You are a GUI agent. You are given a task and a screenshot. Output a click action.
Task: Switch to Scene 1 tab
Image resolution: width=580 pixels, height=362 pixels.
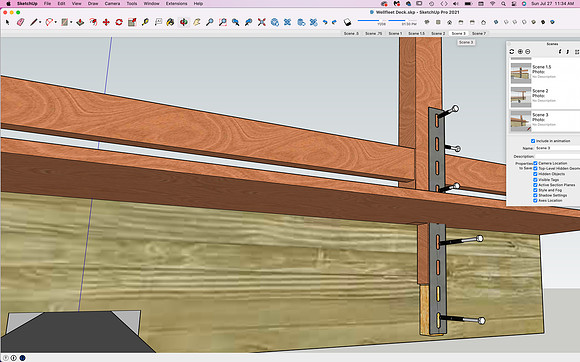click(395, 33)
